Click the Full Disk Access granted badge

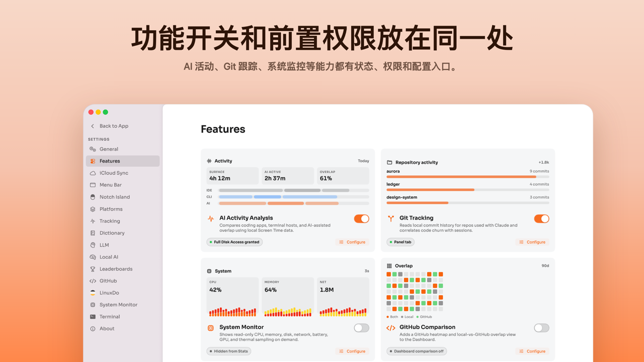[x=234, y=242]
